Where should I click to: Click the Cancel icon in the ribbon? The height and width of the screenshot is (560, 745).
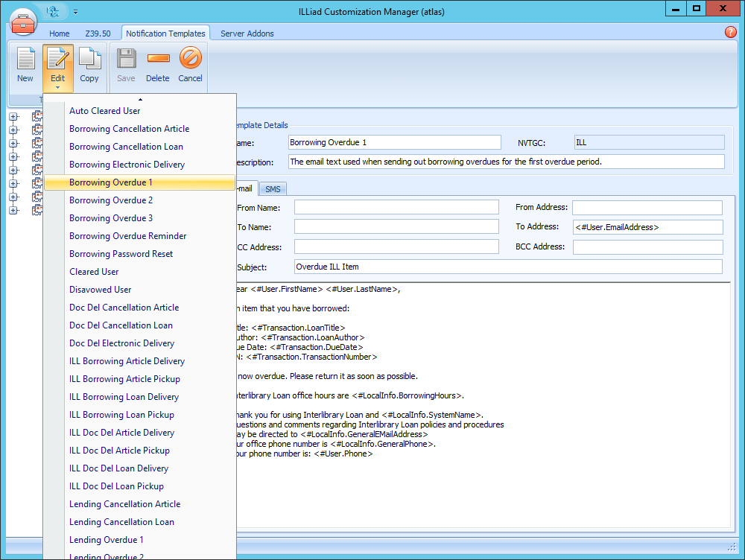[190, 63]
